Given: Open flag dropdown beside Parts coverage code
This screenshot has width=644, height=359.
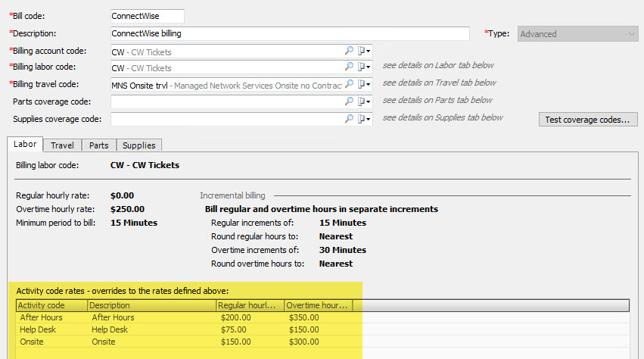Looking at the screenshot, I should pyautogui.click(x=363, y=101).
